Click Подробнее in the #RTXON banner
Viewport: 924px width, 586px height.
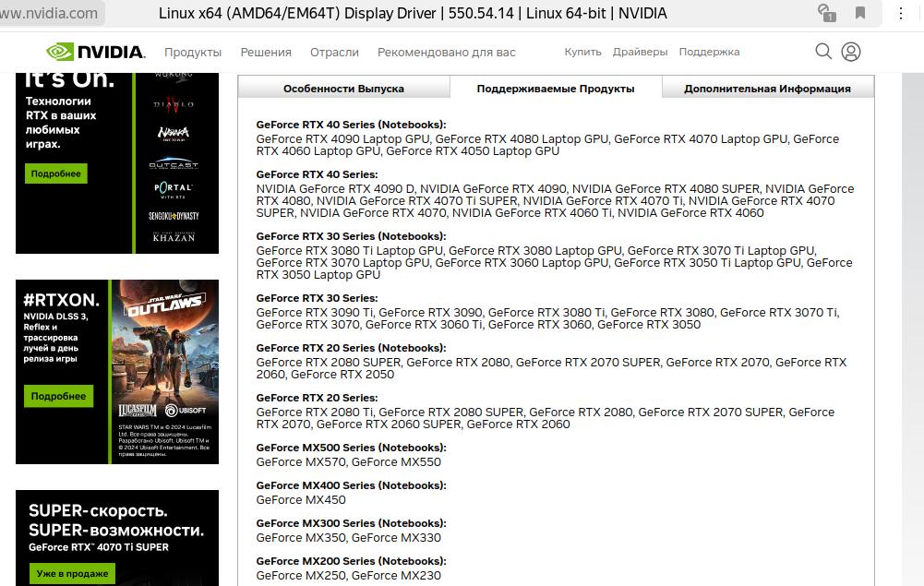58,396
